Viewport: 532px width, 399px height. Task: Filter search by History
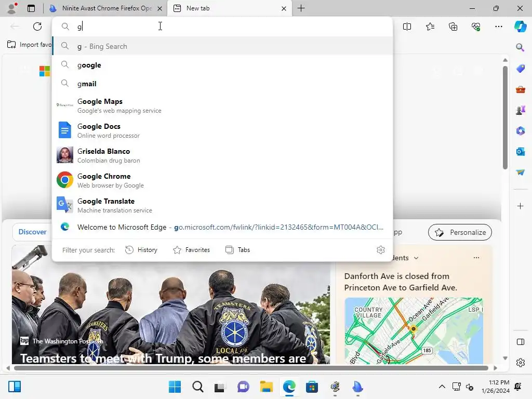coord(141,250)
